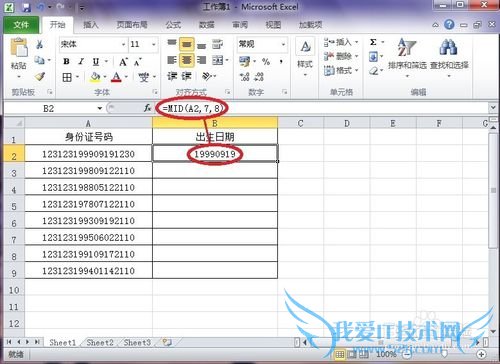Open the font size dropdown
This screenshot has height=364, width=500.
[154, 44]
